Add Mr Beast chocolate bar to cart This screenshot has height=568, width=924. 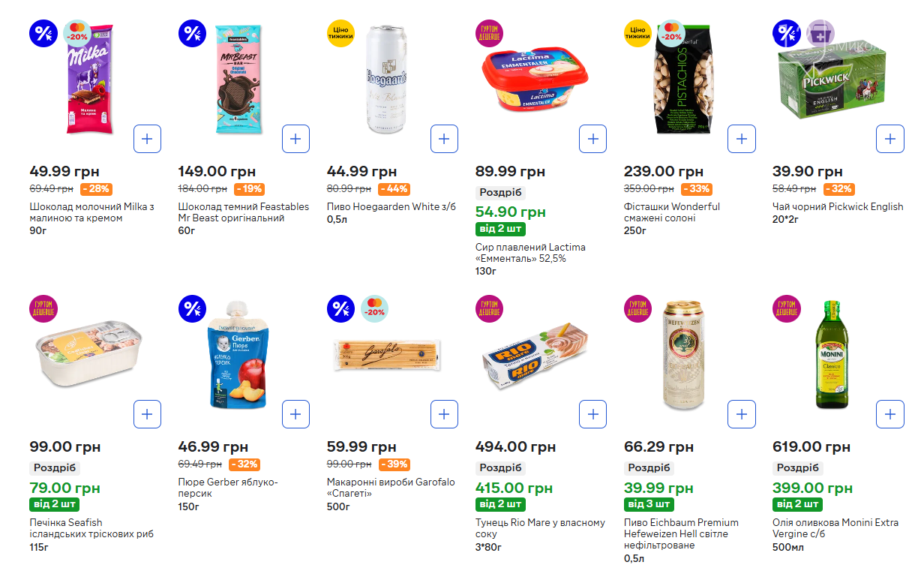pyautogui.click(x=296, y=139)
